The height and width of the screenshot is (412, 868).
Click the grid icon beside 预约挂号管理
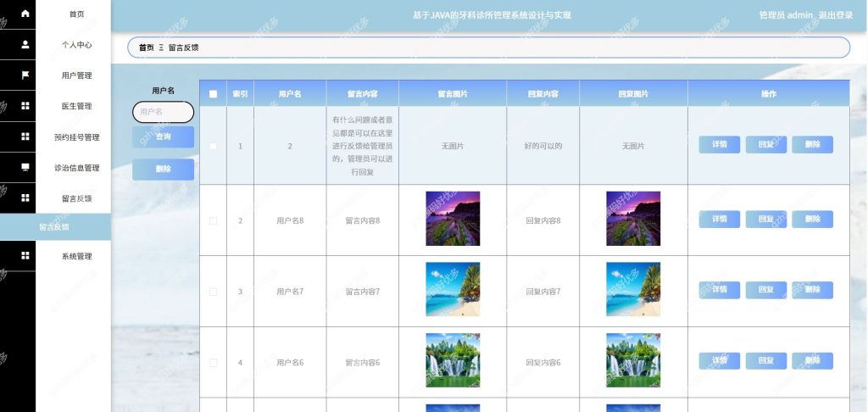click(25, 136)
